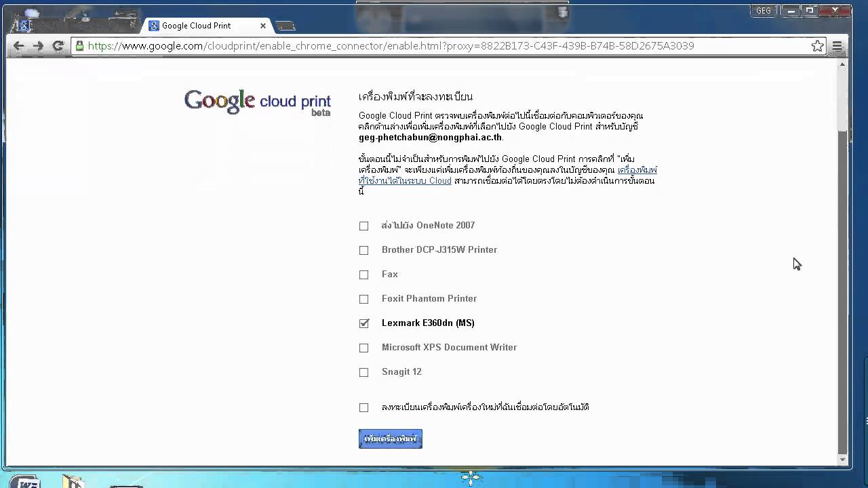Click the Brother DCP-J315W Printer label

(x=439, y=249)
